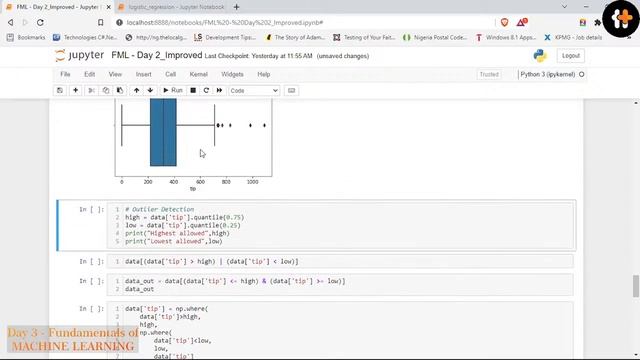Open Nigeria Postal Code bookmark
This screenshot has width=640, height=360.
435,37
